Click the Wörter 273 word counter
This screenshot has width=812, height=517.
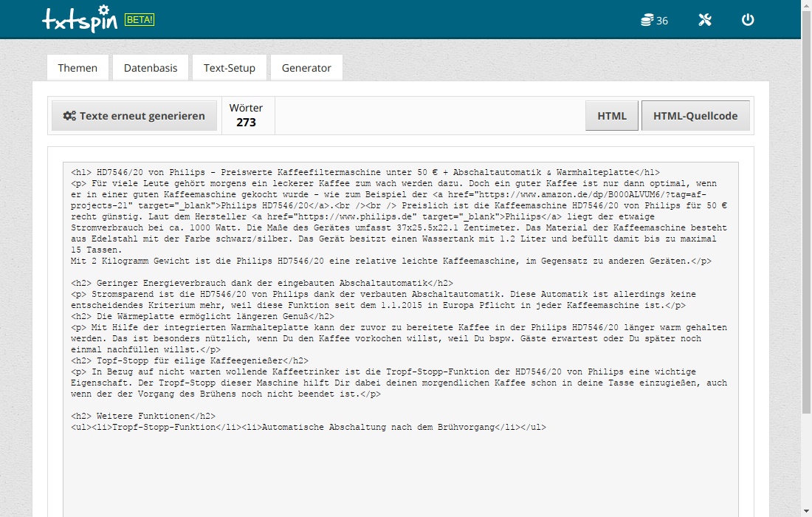pos(246,116)
